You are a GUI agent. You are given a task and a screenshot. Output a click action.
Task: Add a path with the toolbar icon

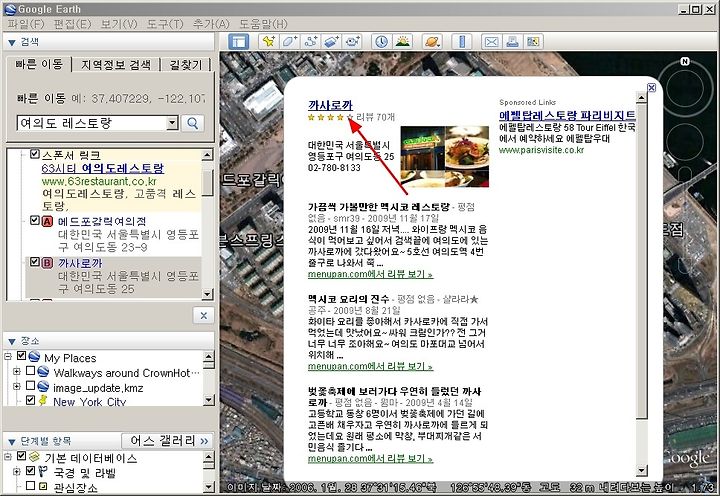(x=311, y=42)
